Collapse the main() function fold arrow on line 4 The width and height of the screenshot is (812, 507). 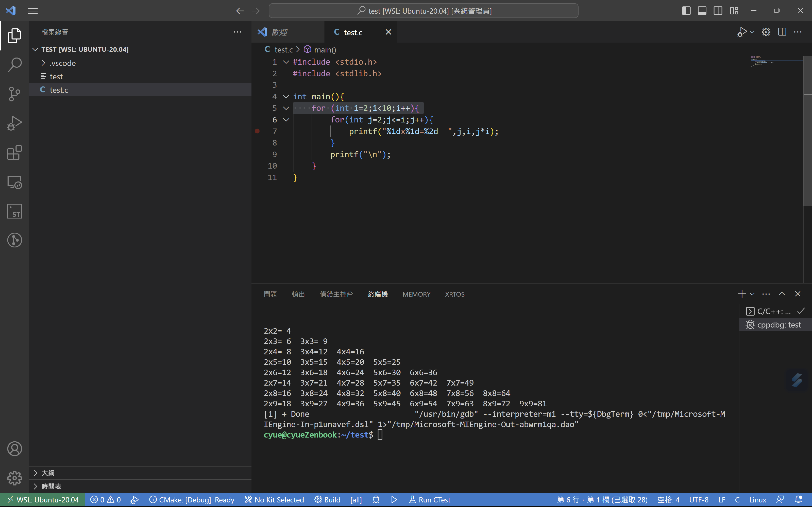(286, 97)
